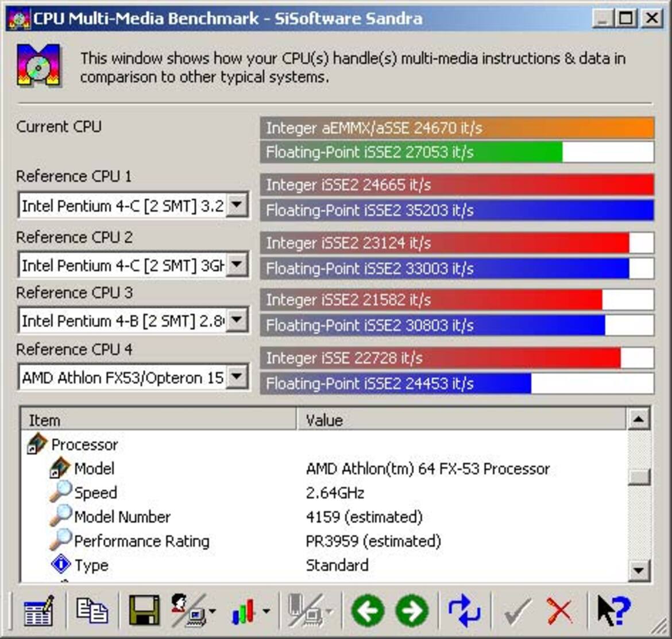The width and height of the screenshot is (672, 639).
Task: Click the list scroll down arrow
Action: (x=639, y=570)
